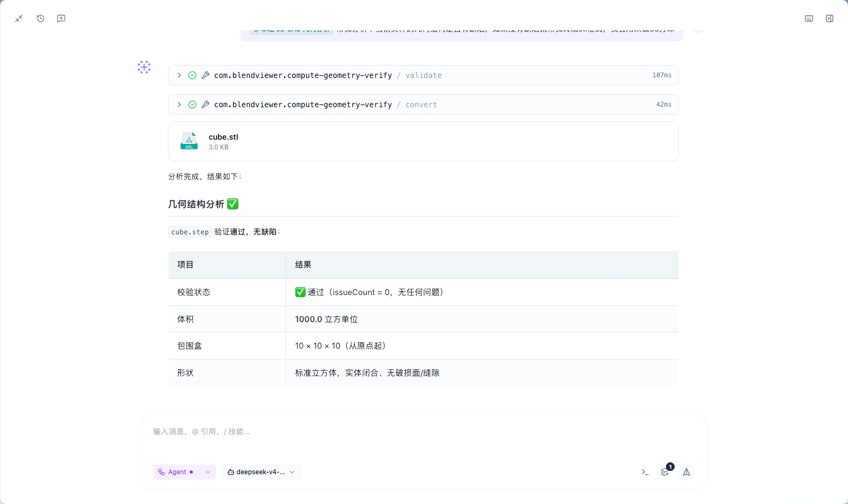
Task: Click the robot icon beside model name
Action: 231,472
